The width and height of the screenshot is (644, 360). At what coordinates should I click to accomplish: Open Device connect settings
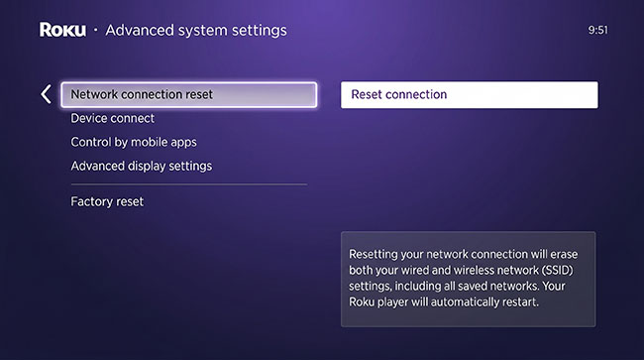pos(113,118)
